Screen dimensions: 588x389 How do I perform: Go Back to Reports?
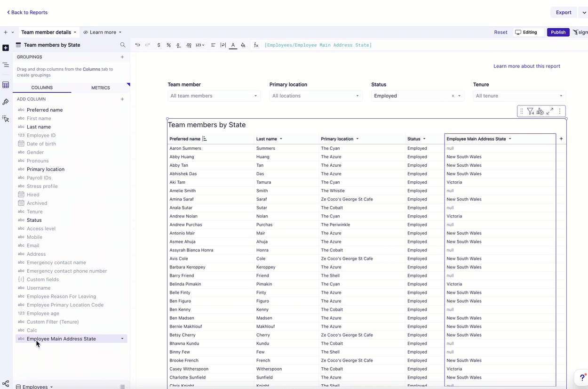[27, 12]
